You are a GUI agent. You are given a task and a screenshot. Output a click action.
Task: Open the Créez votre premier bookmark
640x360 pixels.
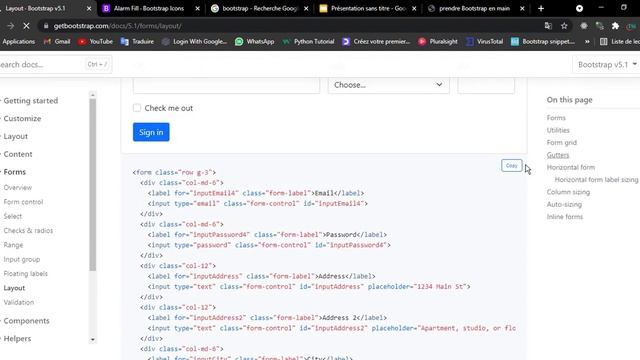pyautogui.click(x=376, y=41)
